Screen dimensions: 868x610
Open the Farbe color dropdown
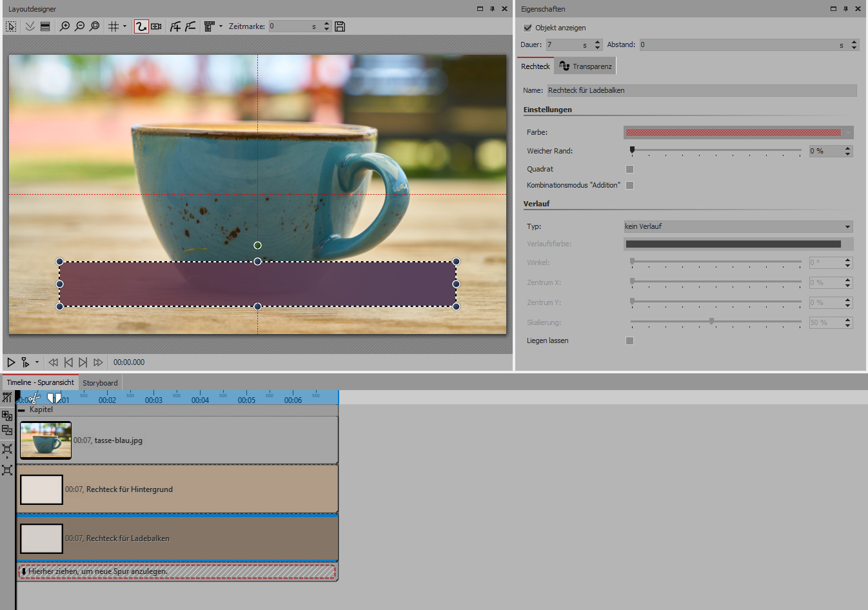[738, 132]
